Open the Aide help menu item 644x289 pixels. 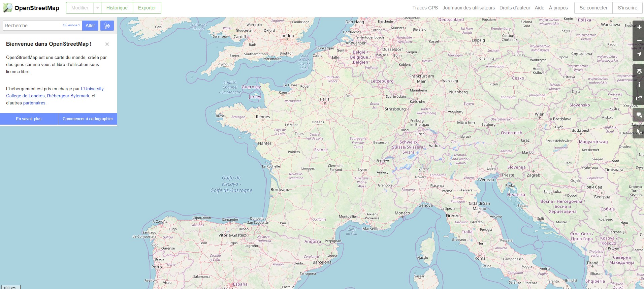click(x=539, y=8)
